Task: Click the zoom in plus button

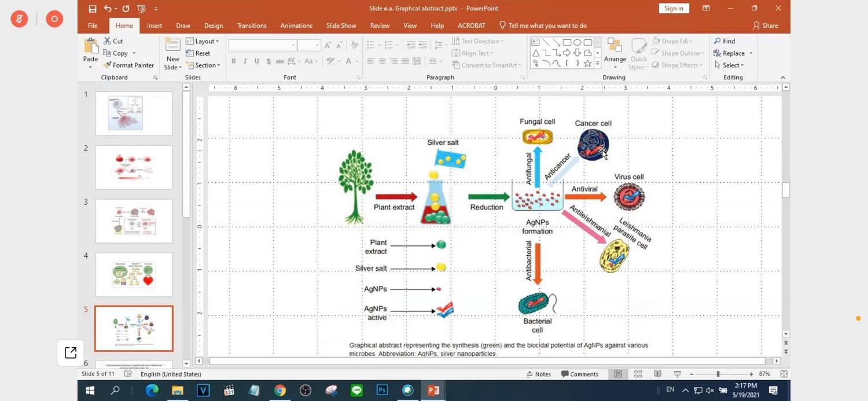Action: pyautogui.click(x=751, y=374)
